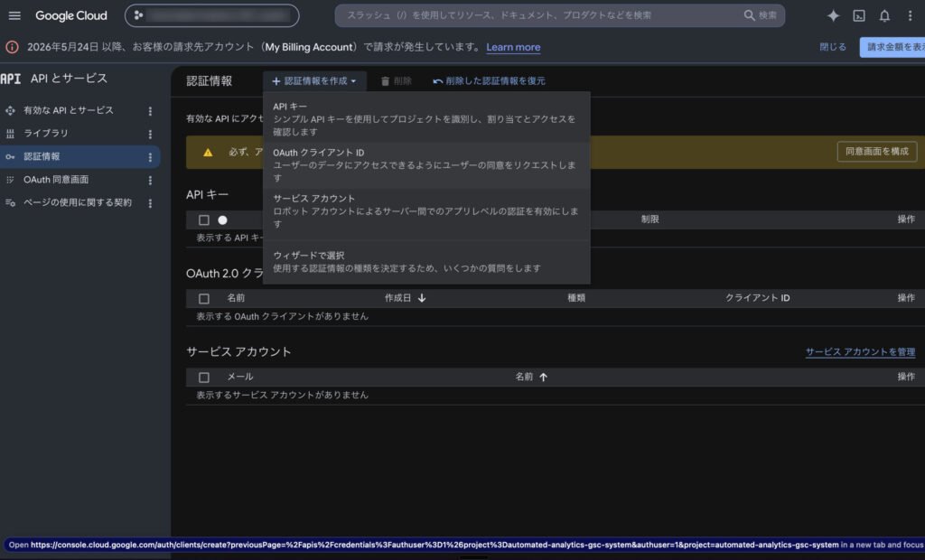Choose サービス アカウント from create menu
This screenshot has height=560, width=925.
(x=426, y=210)
